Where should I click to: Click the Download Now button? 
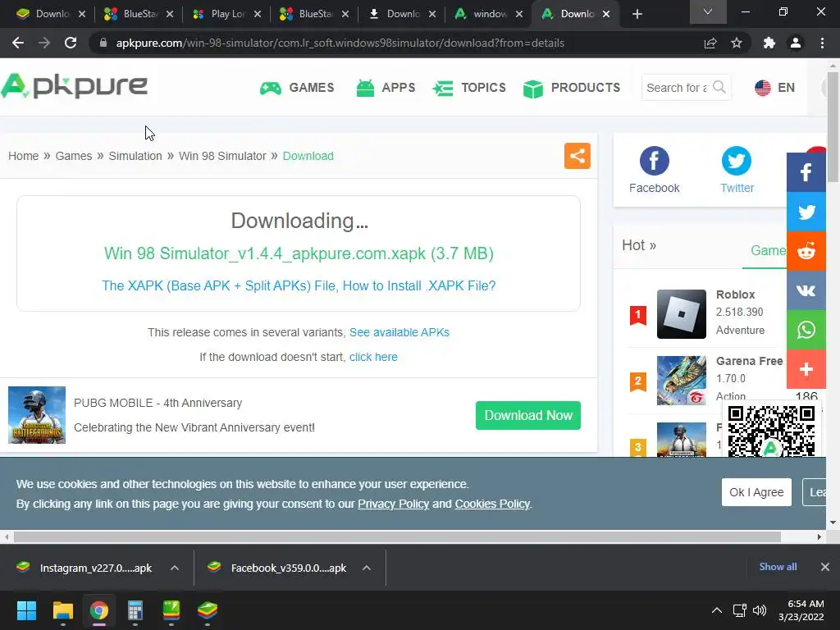click(528, 415)
